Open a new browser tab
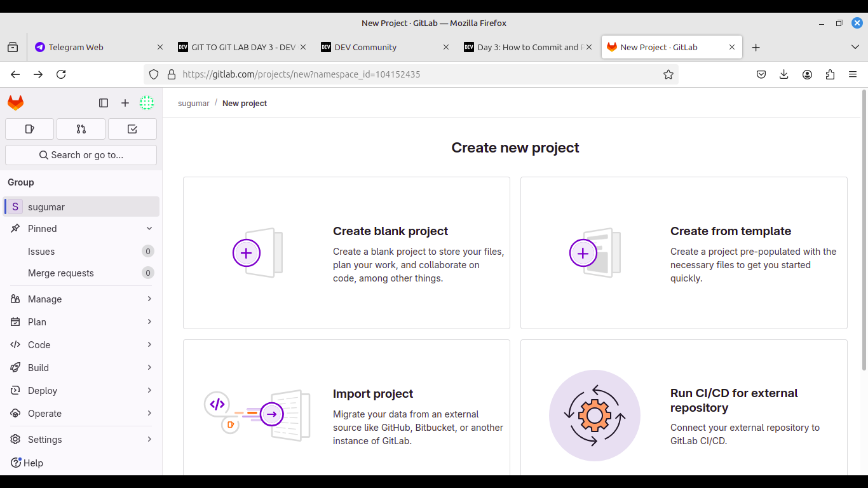 click(x=756, y=47)
